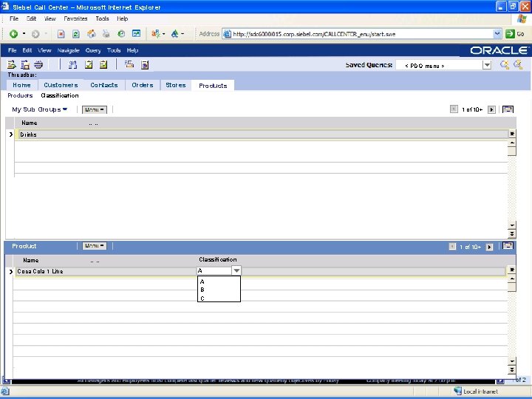Viewport: 532px width, 399px height.
Task: Select the Drinks row in My Sub Groups
Action: pyautogui.click(x=263, y=134)
